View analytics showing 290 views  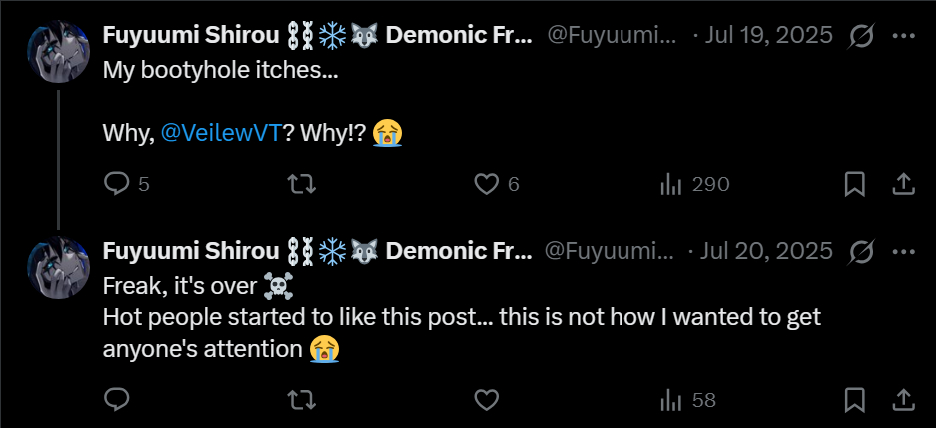click(x=671, y=184)
